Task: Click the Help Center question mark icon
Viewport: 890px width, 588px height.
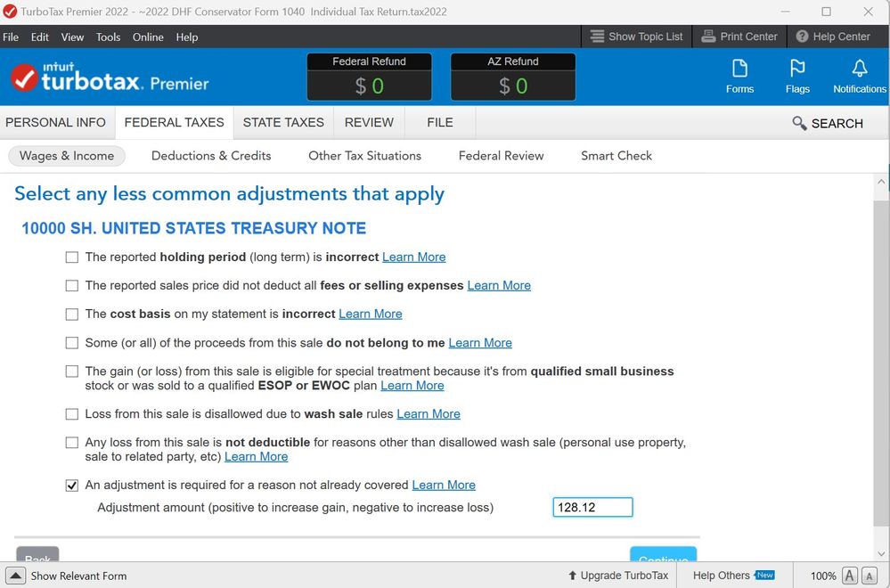Action: [x=802, y=37]
